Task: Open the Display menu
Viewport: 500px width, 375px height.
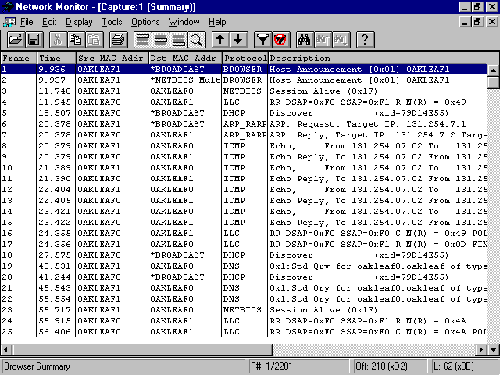Action: tap(79, 22)
